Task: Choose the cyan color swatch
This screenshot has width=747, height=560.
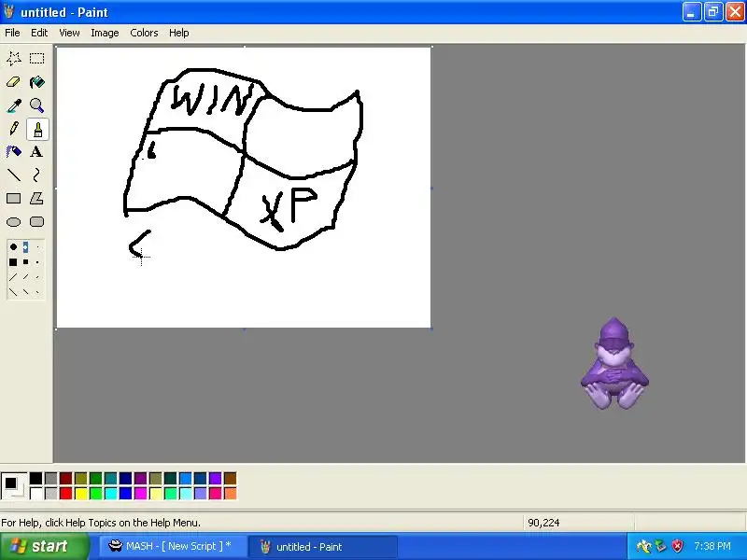Action: (x=110, y=493)
